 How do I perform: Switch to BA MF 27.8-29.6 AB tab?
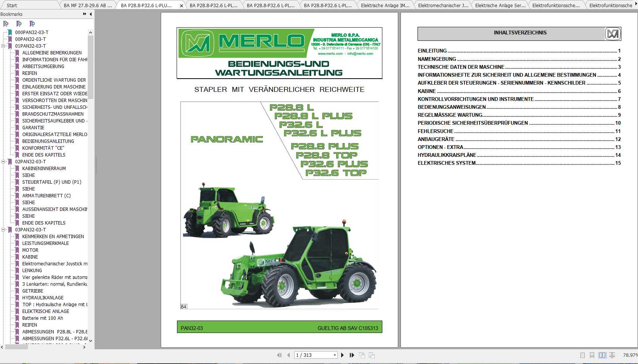(x=88, y=5)
